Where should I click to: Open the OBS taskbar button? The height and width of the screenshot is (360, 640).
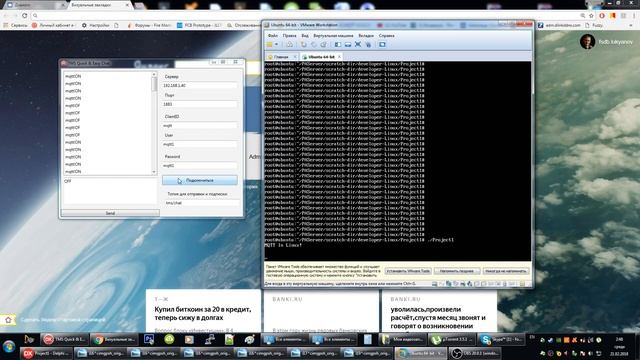[x=474, y=353]
